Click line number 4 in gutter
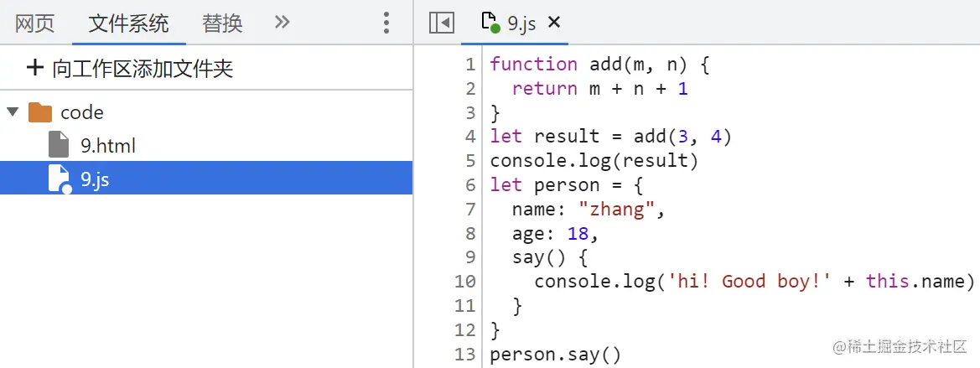Image resolution: width=980 pixels, height=368 pixels. (x=470, y=137)
